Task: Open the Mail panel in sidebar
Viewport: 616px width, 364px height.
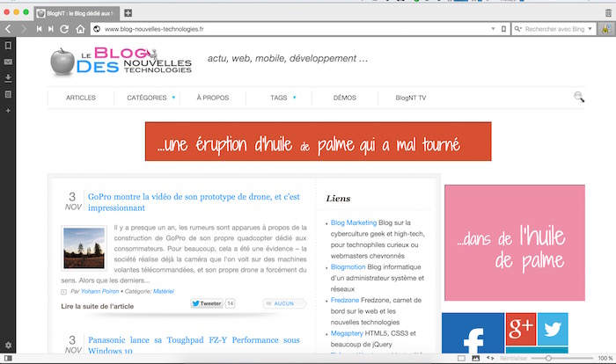Action: click(x=8, y=62)
